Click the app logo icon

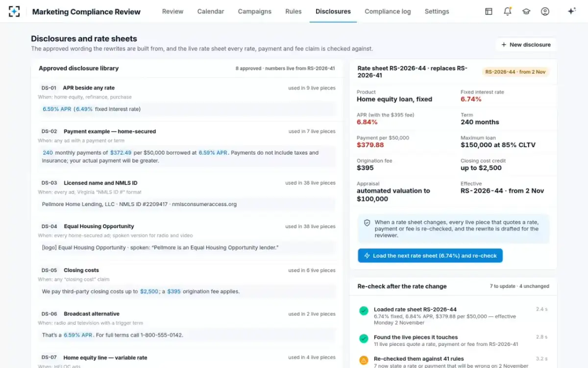(14, 11)
